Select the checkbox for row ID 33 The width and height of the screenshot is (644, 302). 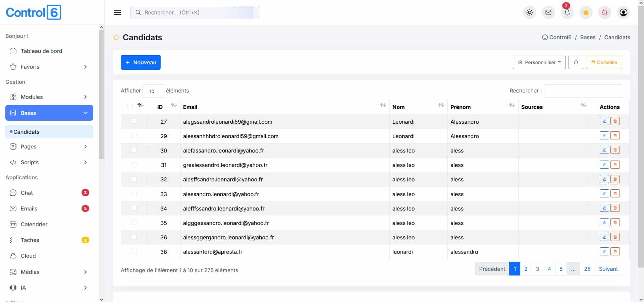tap(134, 194)
